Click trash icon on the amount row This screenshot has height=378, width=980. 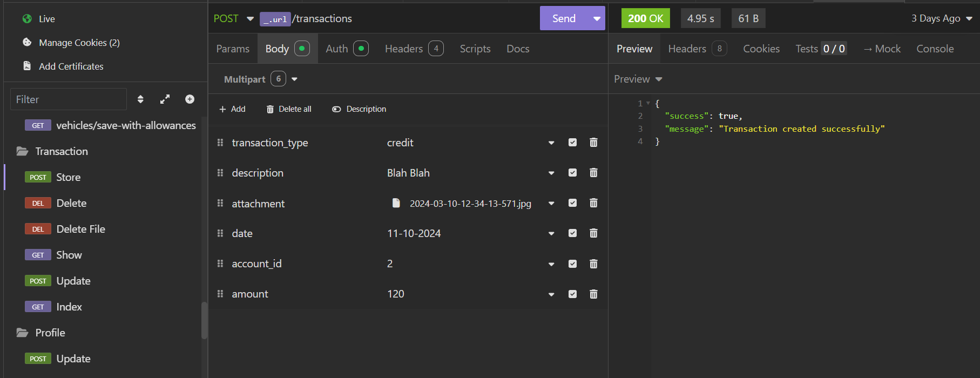pos(593,294)
